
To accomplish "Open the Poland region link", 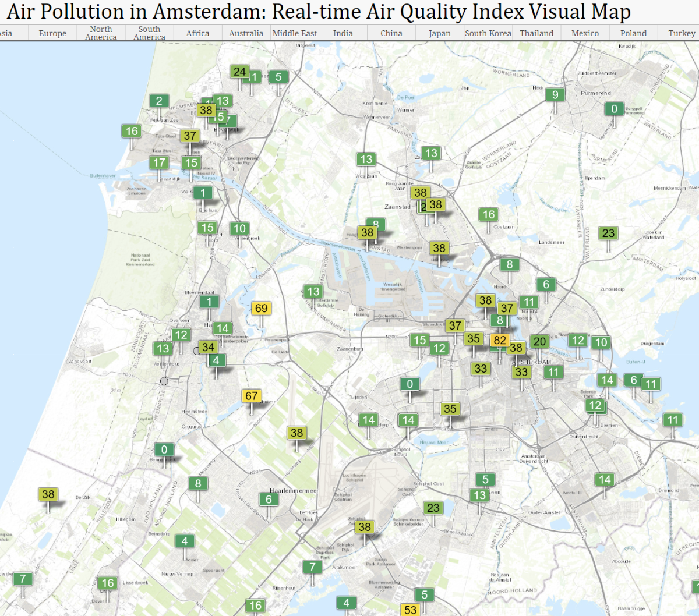I will 633,33.
